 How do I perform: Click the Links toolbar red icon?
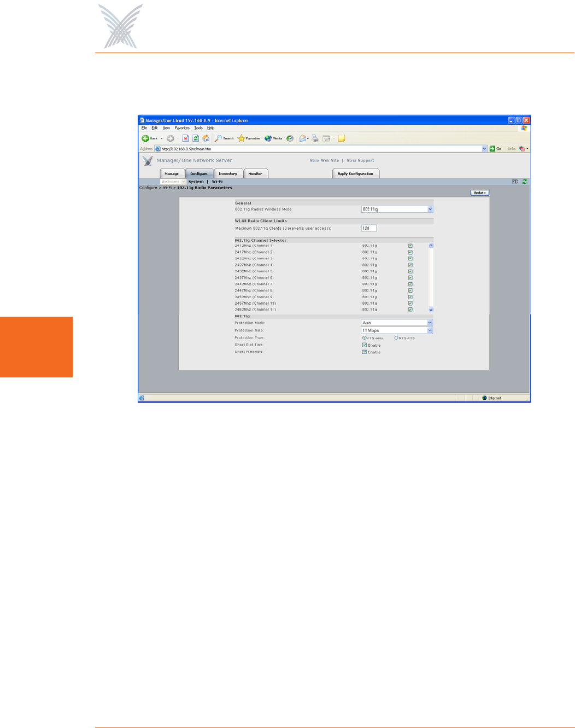click(522, 149)
